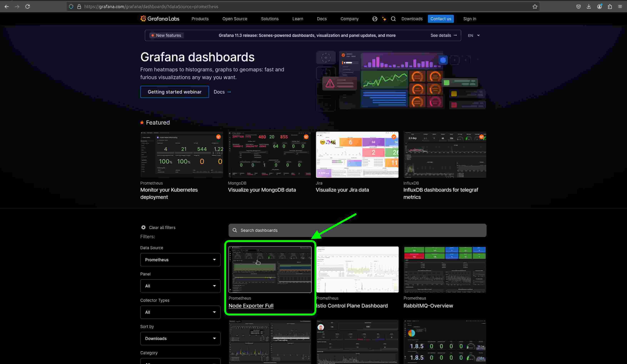
Task: Click the globe community icon next to search
Action: pos(375,19)
